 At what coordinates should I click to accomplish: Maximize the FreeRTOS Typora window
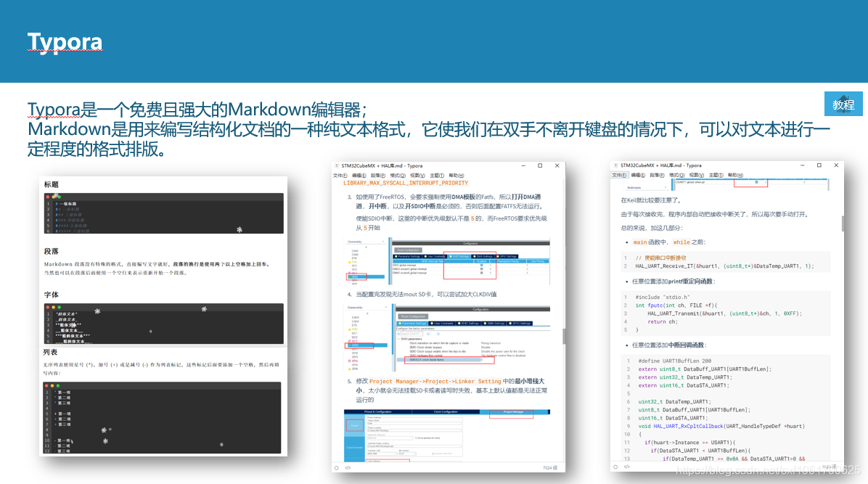click(540, 165)
